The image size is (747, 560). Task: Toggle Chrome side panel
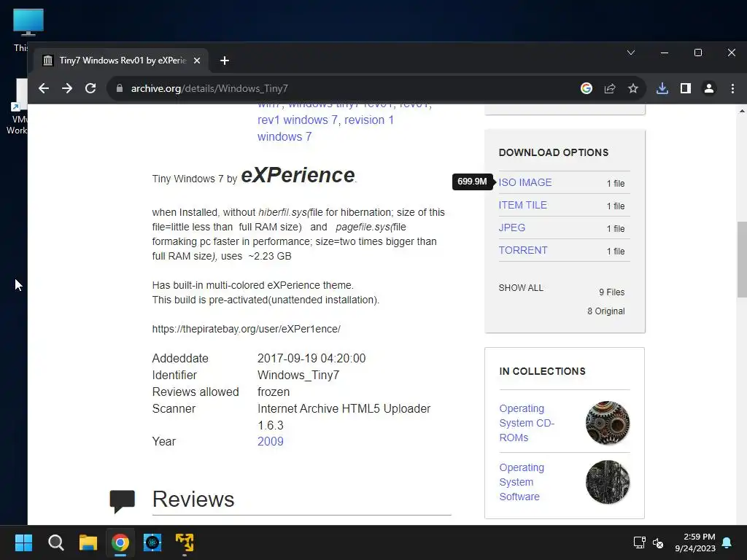coord(686,88)
